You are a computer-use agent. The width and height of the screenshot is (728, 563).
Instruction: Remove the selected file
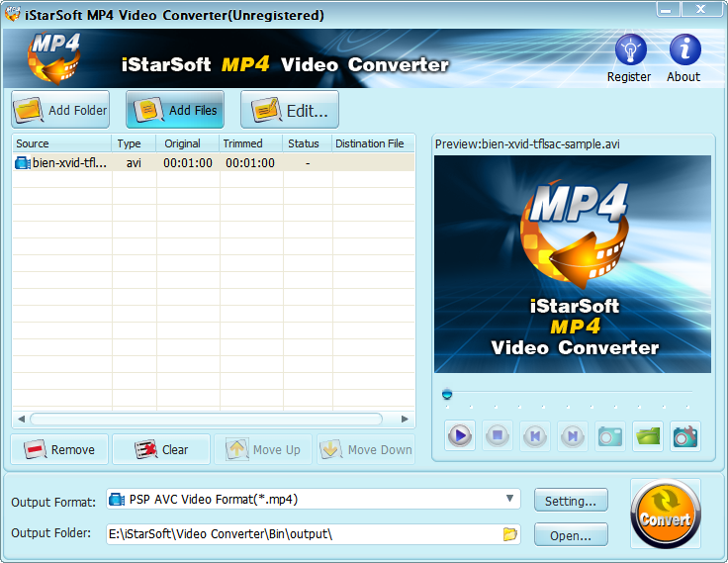[x=59, y=449]
